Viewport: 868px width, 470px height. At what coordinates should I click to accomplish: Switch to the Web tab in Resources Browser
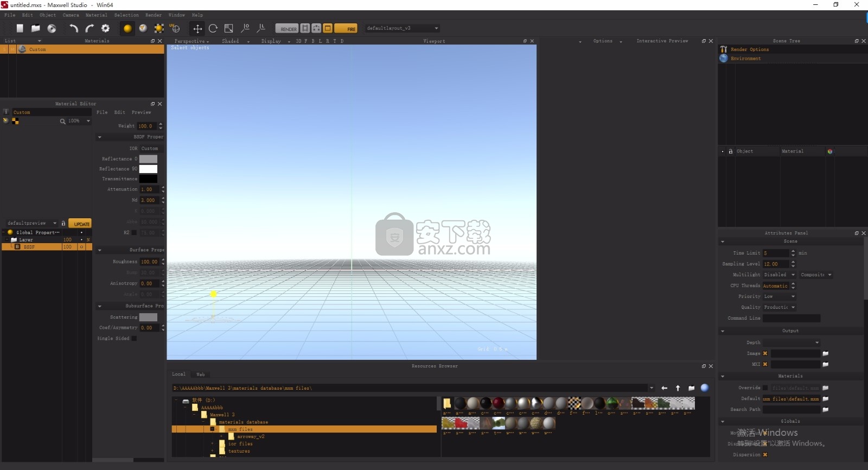click(x=200, y=374)
